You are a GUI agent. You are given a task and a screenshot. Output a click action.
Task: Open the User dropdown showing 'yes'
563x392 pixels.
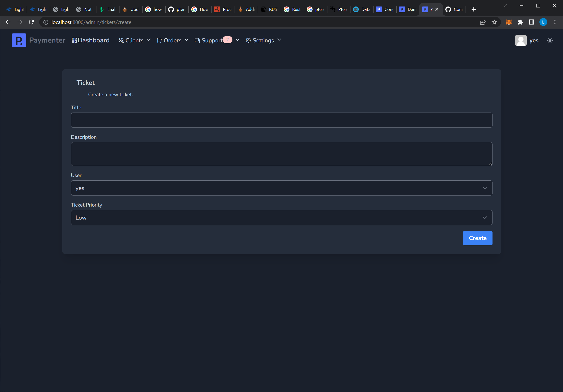pyautogui.click(x=281, y=188)
